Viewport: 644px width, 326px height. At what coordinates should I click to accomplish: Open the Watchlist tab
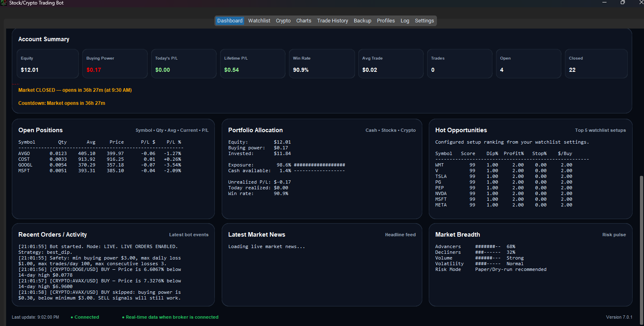tap(259, 21)
